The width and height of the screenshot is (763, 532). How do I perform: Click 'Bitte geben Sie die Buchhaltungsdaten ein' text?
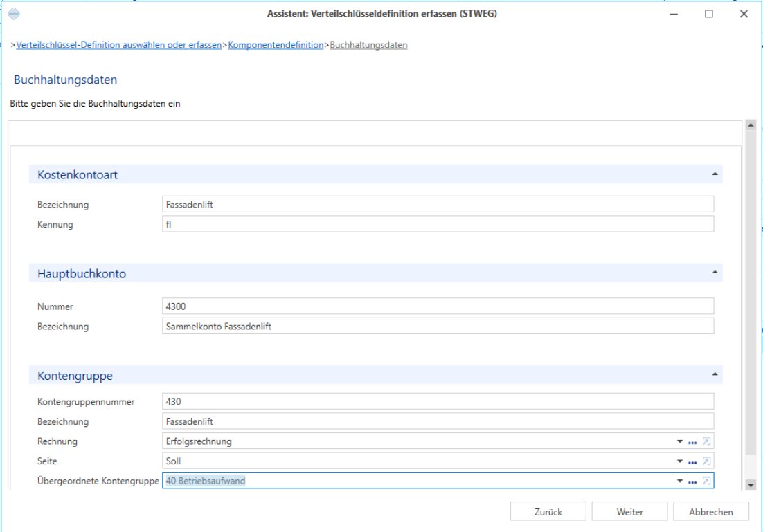95,104
